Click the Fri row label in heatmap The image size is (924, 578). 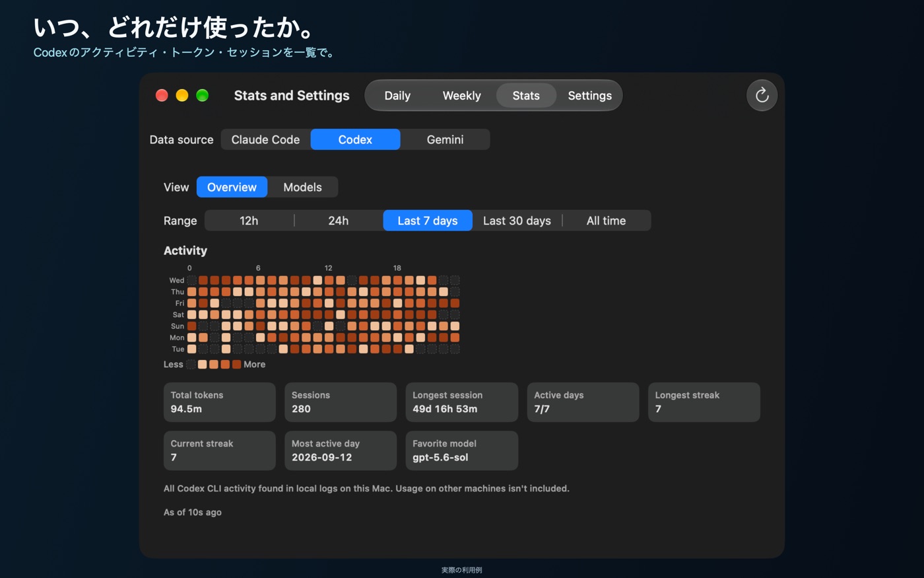[180, 303]
